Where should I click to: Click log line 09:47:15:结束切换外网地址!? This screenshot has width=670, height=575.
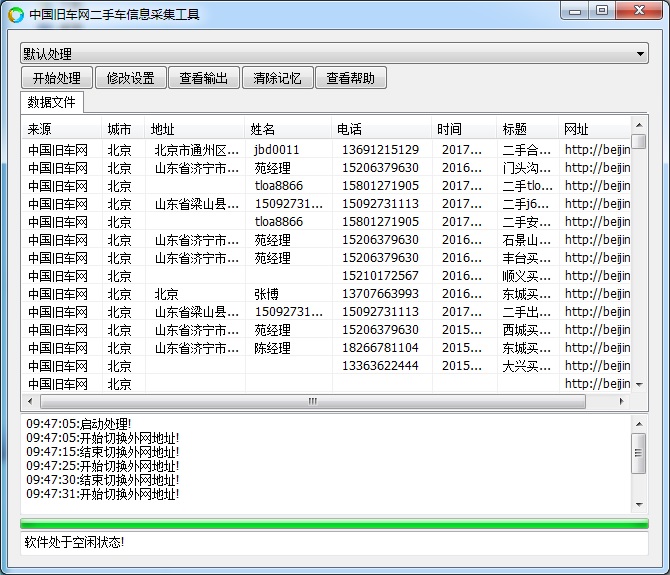[103, 452]
